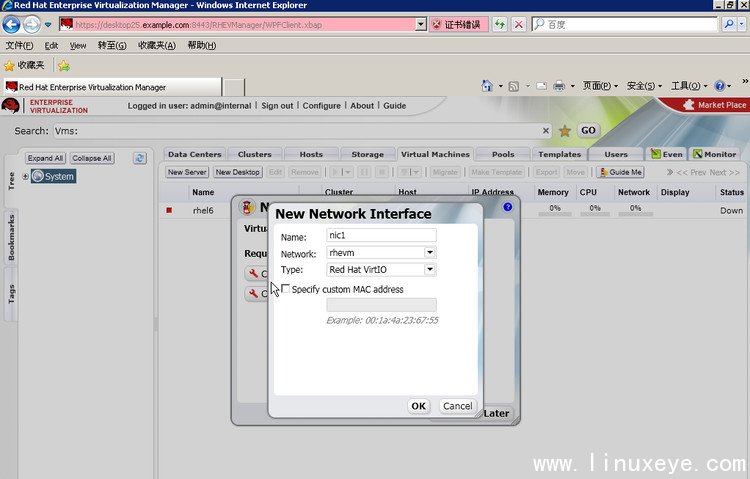Refresh the tree with the refresh icon

[140, 158]
